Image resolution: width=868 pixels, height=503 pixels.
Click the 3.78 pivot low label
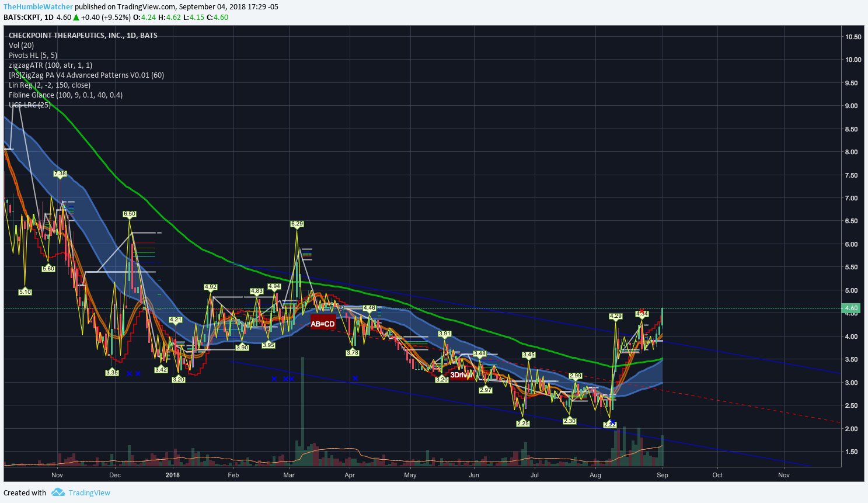[353, 353]
